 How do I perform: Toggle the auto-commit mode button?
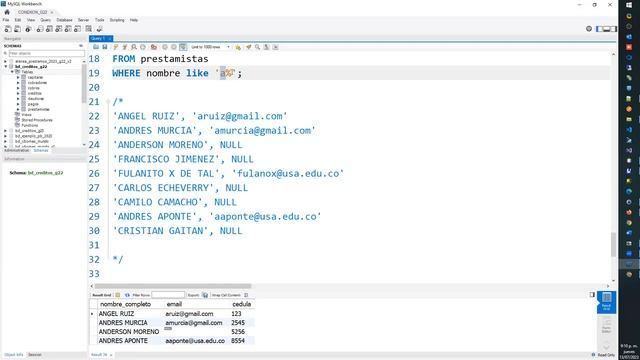[183, 47]
